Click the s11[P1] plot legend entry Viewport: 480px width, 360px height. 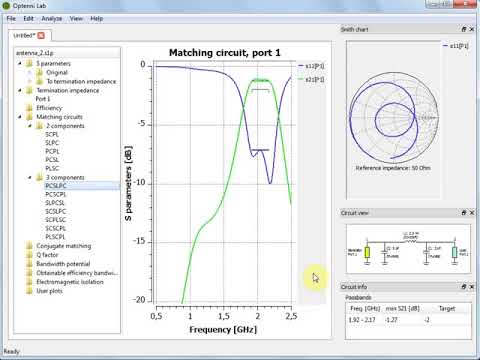click(311, 66)
